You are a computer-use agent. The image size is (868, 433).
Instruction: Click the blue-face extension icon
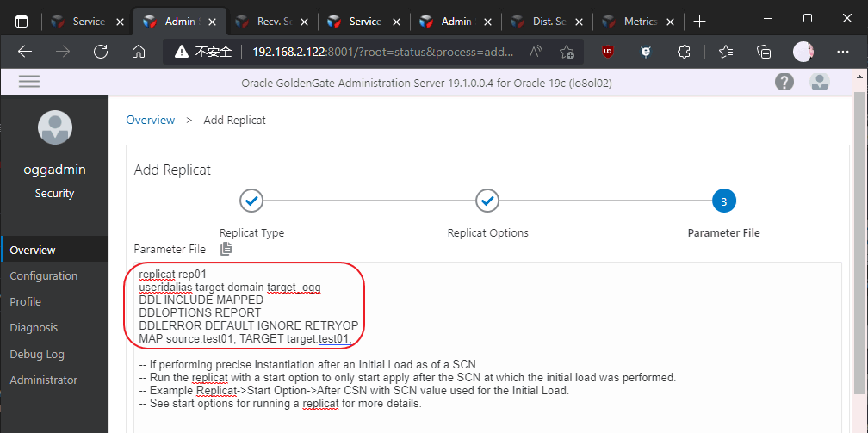click(x=645, y=52)
